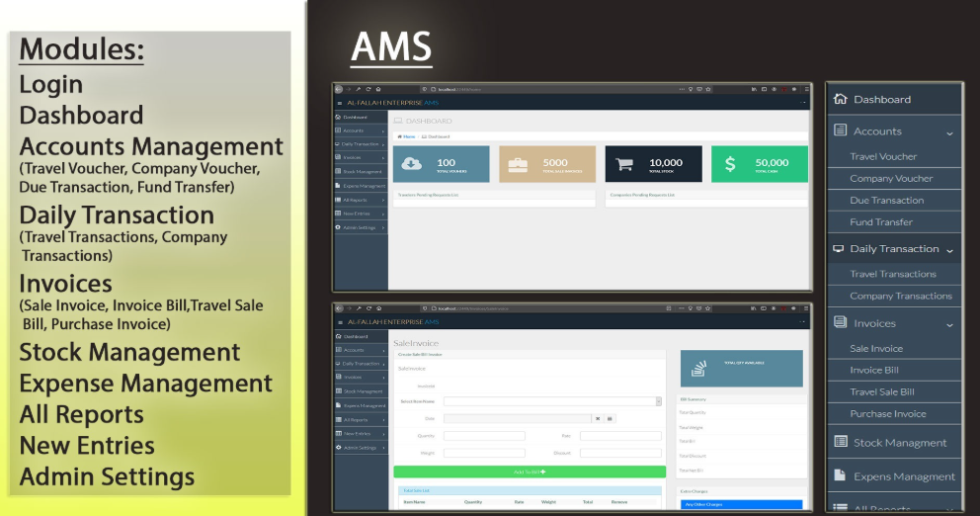Click the Expens Managment document icon
This screenshot has width=980, height=516.
click(841, 475)
